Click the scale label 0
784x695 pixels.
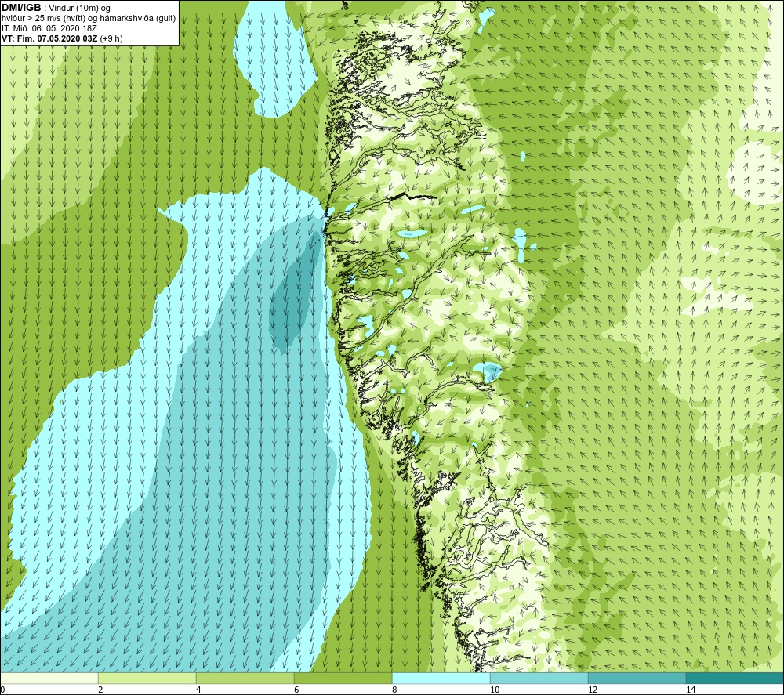coord(2,690)
